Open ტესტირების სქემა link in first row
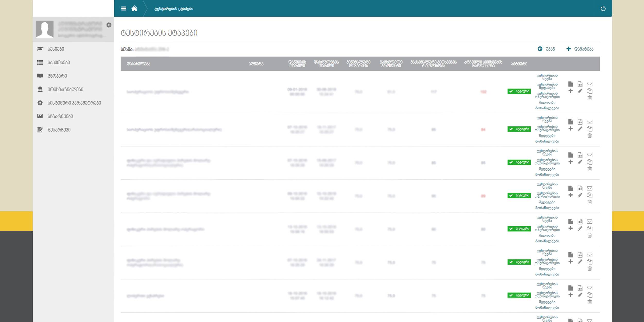 pos(547,77)
